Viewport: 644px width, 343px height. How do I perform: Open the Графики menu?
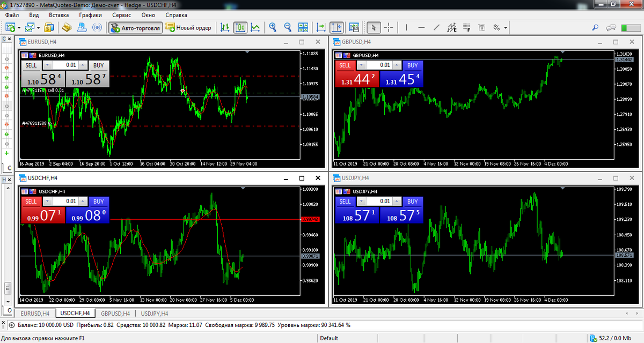(90, 15)
